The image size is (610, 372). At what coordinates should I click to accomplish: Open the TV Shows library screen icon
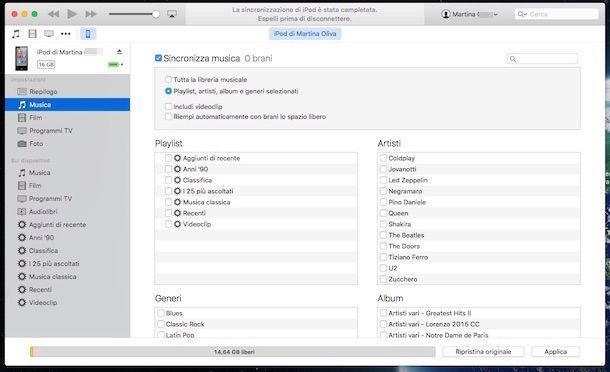point(49,34)
